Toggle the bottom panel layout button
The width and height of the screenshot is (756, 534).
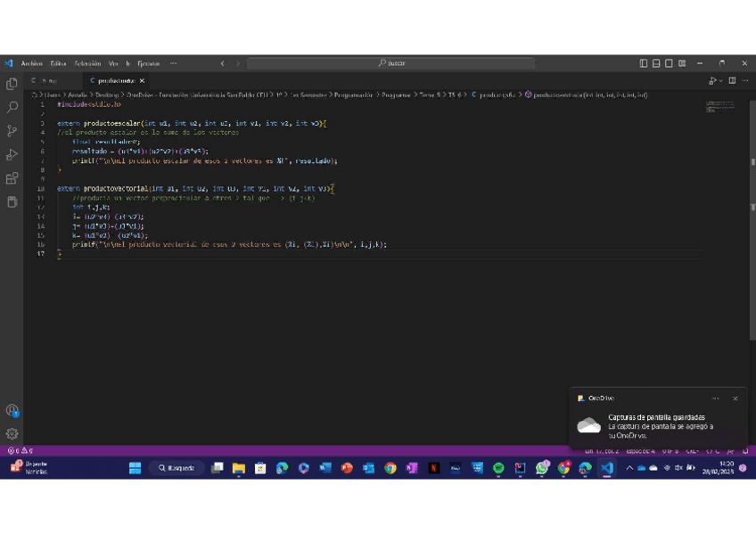pyautogui.click(x=656, y=63)
